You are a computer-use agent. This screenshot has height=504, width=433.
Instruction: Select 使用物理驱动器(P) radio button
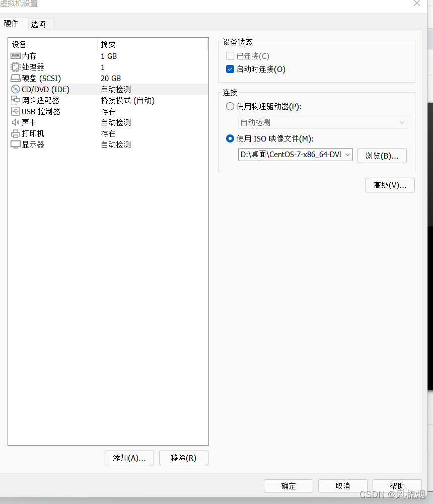(x=230, y=106)
